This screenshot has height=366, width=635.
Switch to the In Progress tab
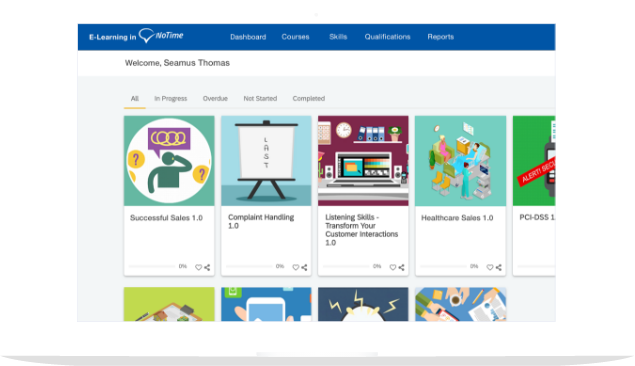[170, 98]
